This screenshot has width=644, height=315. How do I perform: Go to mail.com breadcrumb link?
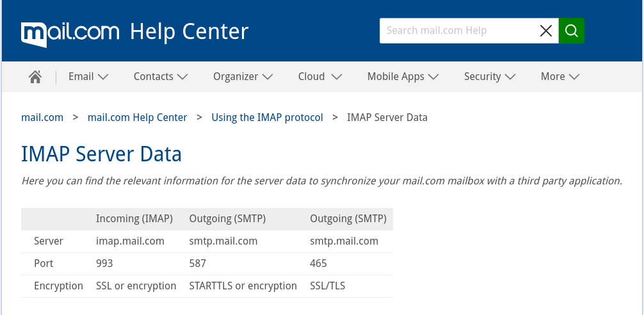point(42,117)
